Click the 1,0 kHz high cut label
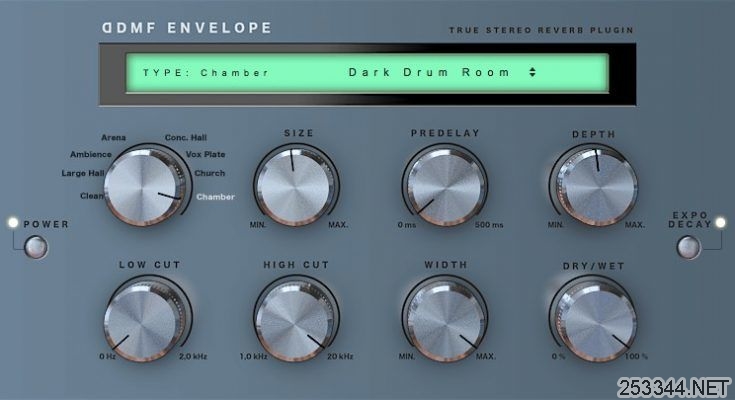This screenshot has width=735, height=400. [254, 356]
